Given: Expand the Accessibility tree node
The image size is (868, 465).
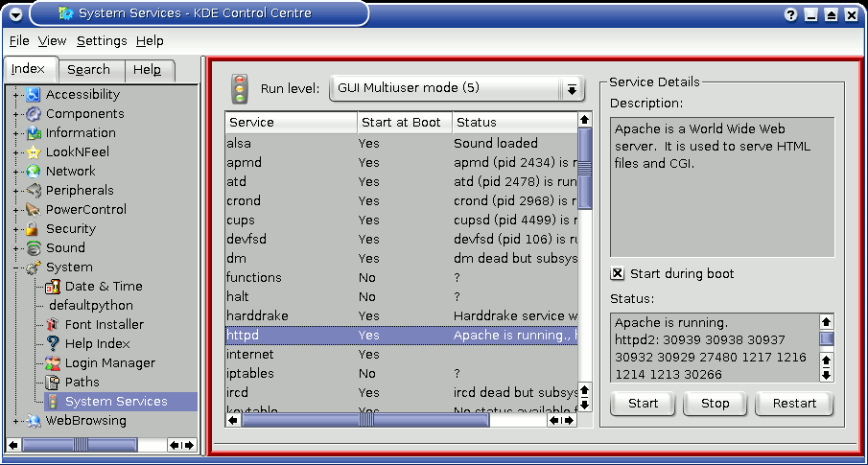Looking at the screenshot, I should 16,95.
